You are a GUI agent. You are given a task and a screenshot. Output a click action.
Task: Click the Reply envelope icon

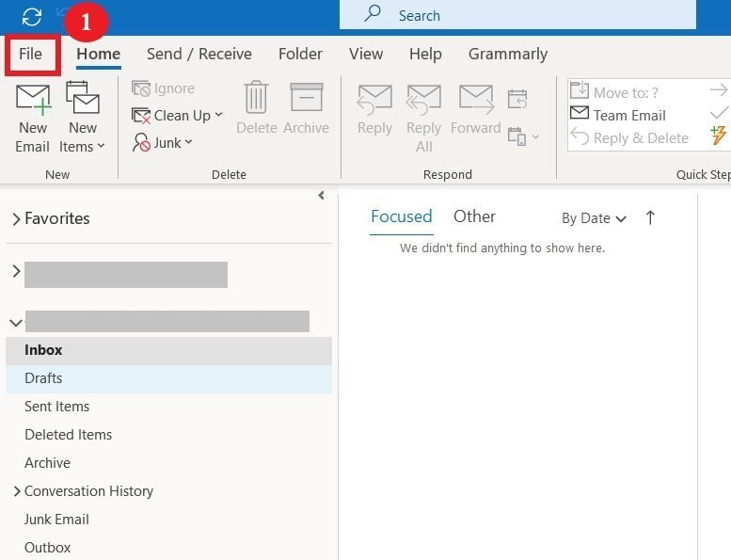point(374,100)
